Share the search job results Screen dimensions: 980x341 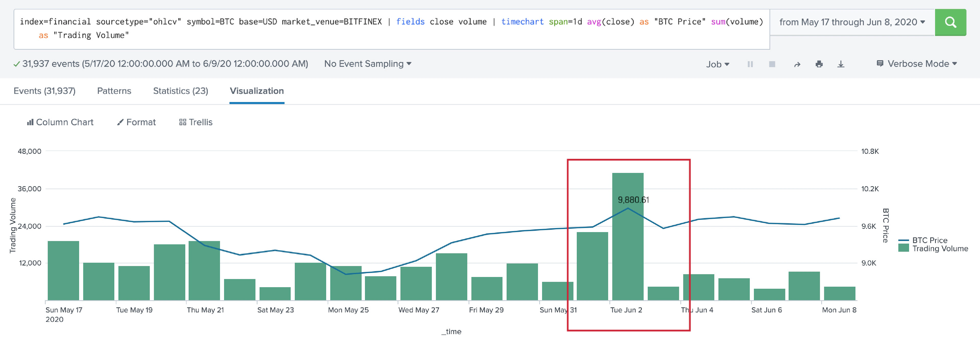(797, 64)
